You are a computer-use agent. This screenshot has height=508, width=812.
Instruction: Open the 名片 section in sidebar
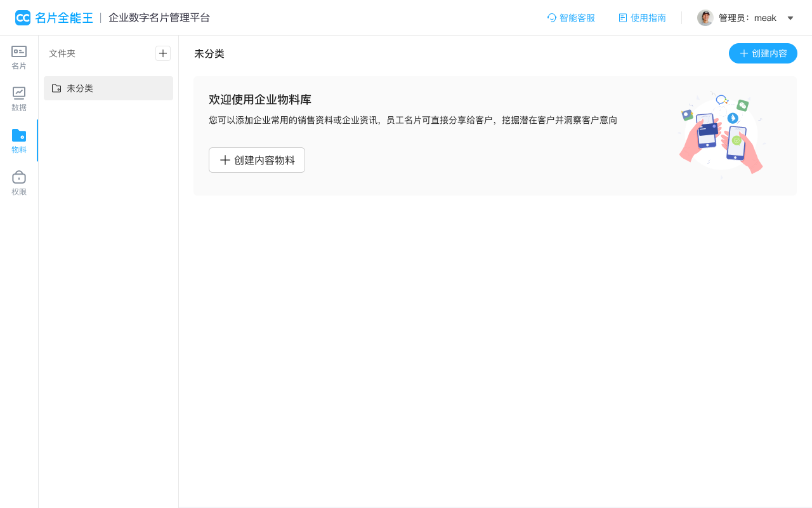[19, 58]
